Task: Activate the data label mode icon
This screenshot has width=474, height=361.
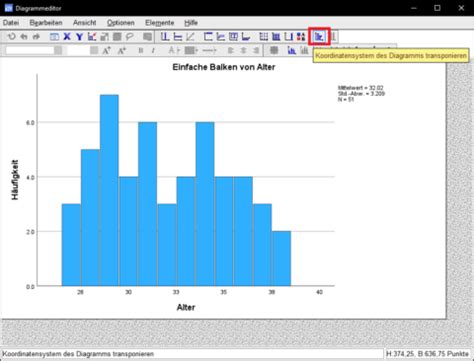Action: 92,37
